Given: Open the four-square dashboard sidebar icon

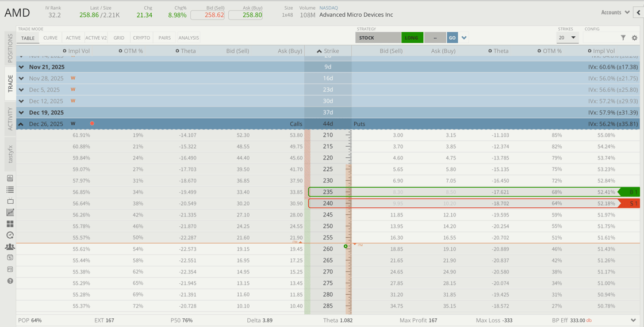Looking at the screenshot, I should coord(10,224).
